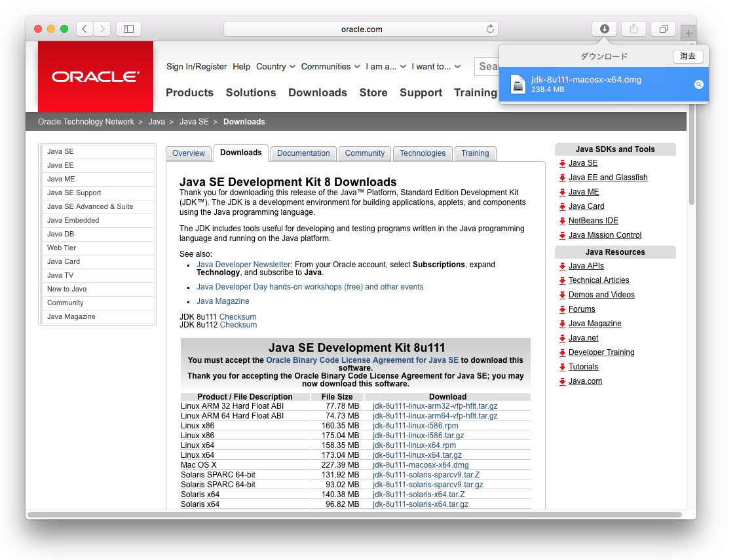Click the red arrow beside Forums

tap(562, 310)
